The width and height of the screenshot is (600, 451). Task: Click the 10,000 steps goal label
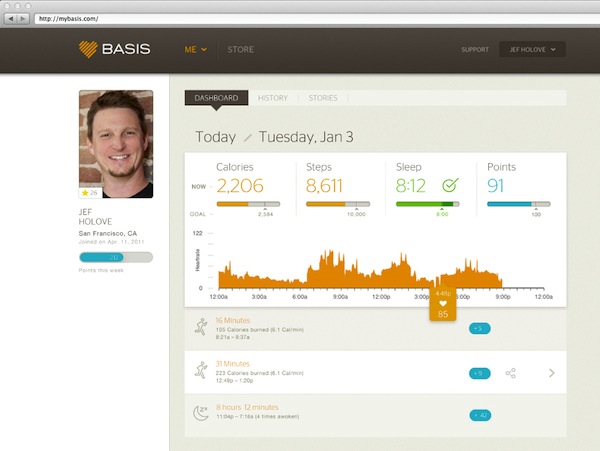tap(356, 214)
